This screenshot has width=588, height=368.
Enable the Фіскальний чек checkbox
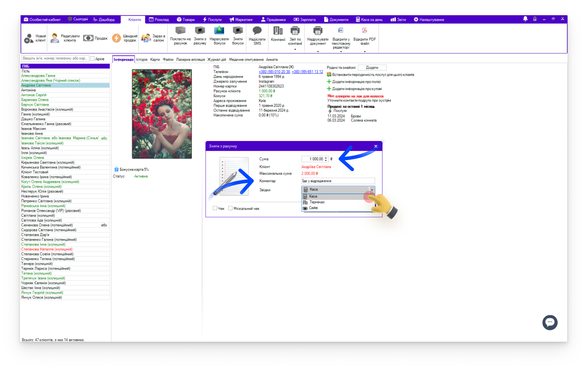click(x=230, y=208)
